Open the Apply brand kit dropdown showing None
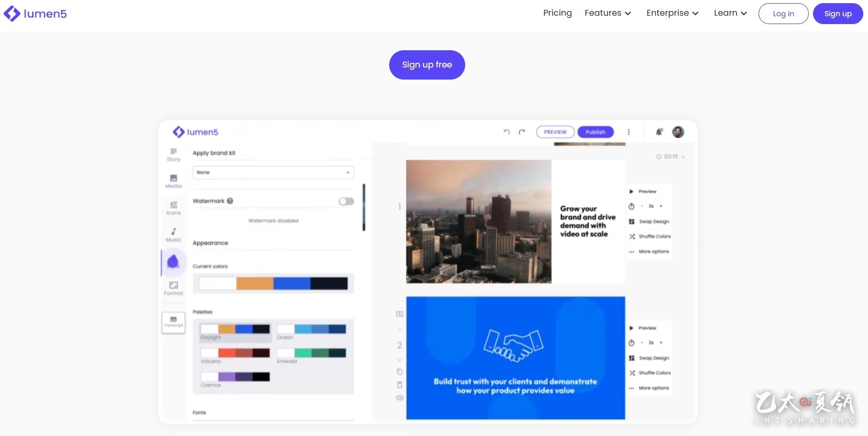Image resolution: width=868 pixels, height=436 pixels. (273, 172)
